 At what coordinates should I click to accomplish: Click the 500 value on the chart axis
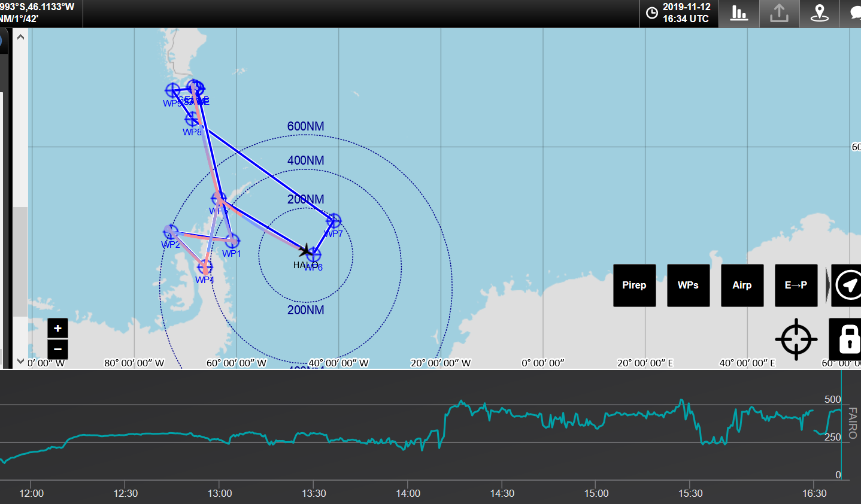[x=832, y=399]
